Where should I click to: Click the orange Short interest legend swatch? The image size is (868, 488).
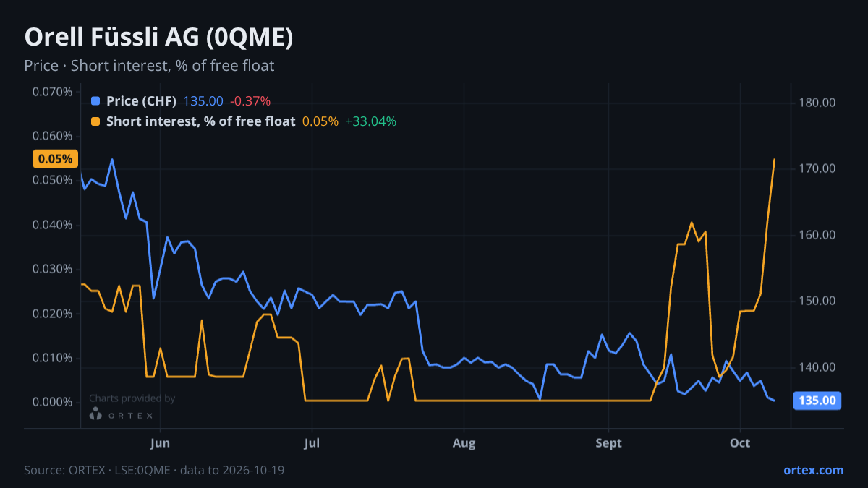click(95, 121)
